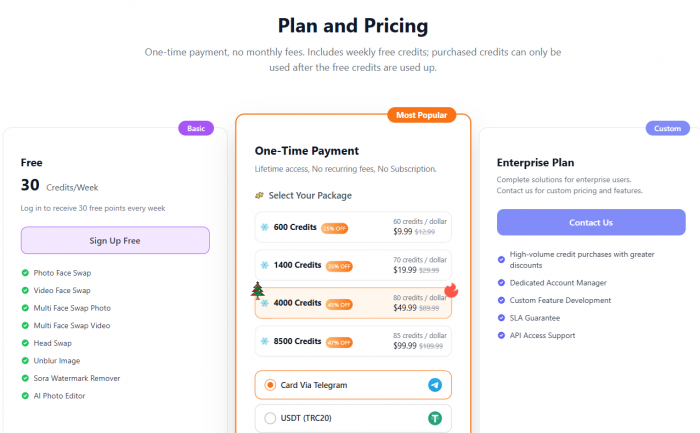Click the green checkmark beside Photo Face Swap
The height and width of the screenshot is (433, 700).
25,272
